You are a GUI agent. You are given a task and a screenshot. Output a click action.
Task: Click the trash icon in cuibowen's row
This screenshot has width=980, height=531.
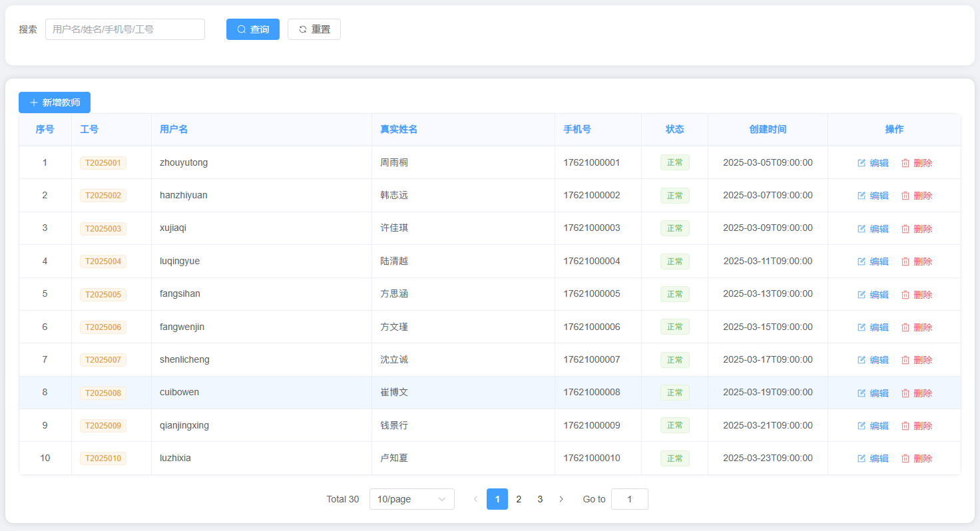[x=905, y=393]
